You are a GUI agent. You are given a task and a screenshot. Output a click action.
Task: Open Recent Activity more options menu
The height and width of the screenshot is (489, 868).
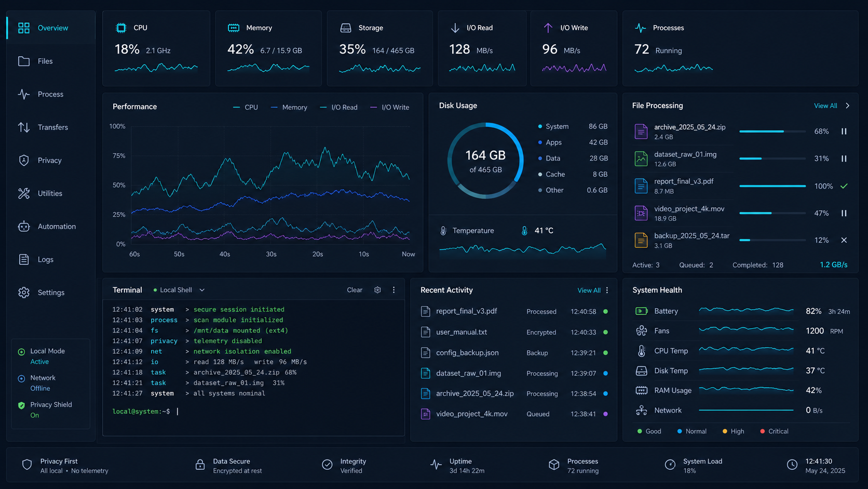(607, 290)
